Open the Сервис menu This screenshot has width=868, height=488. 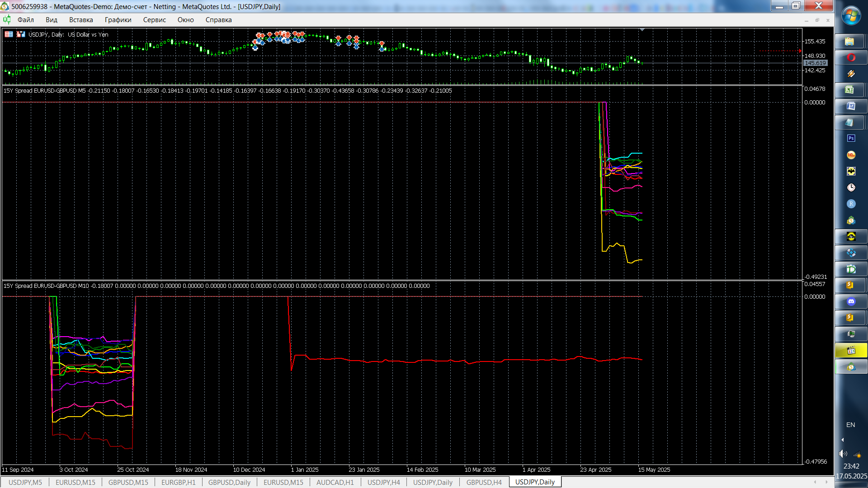[154, 20]
